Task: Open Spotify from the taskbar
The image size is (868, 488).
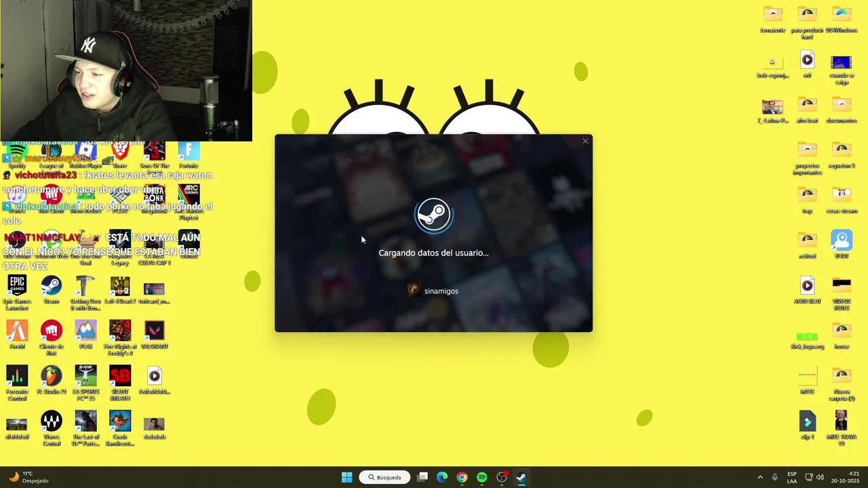Action: tap(481, 477)
